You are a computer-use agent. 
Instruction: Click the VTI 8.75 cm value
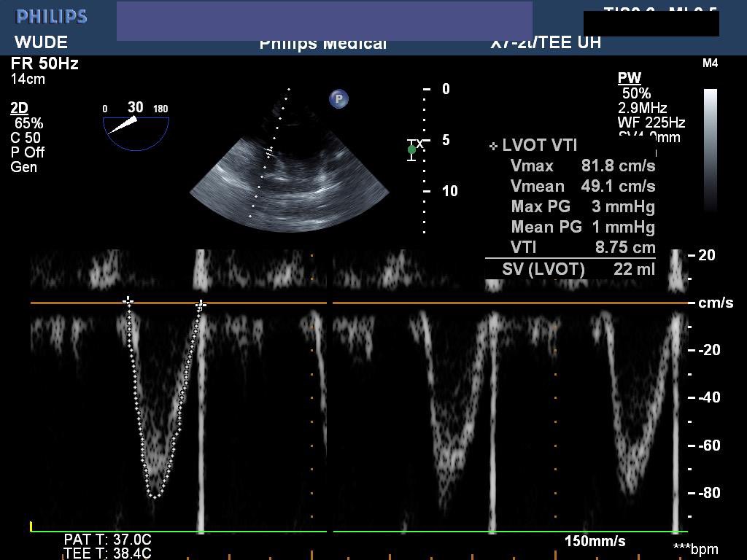[625, 248]
